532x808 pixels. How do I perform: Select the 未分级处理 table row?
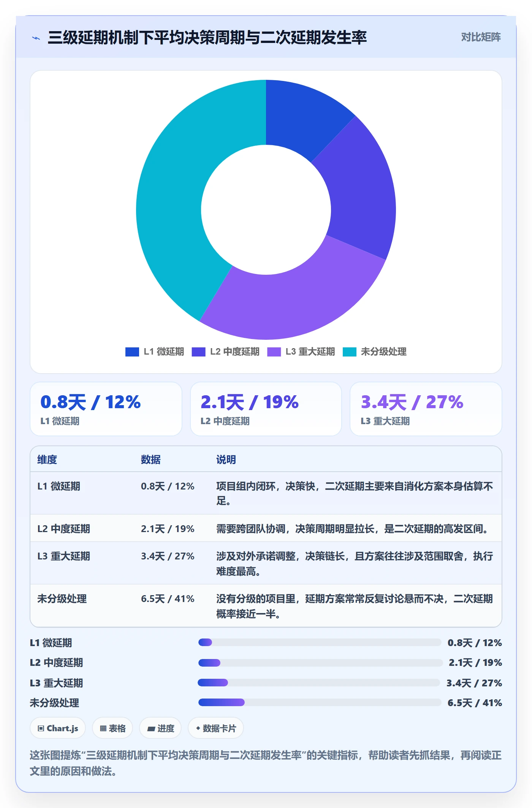(x=266, y=606)
